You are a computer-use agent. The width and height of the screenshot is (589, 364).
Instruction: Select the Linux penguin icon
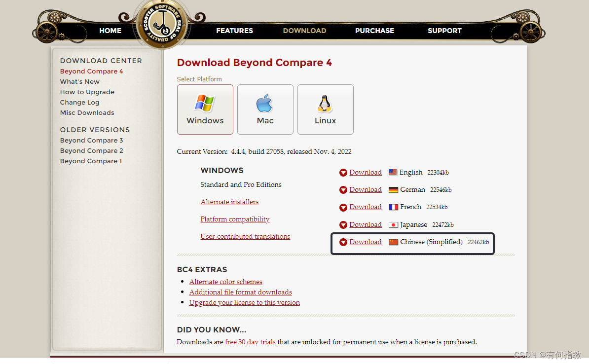(x=325, y=104)
